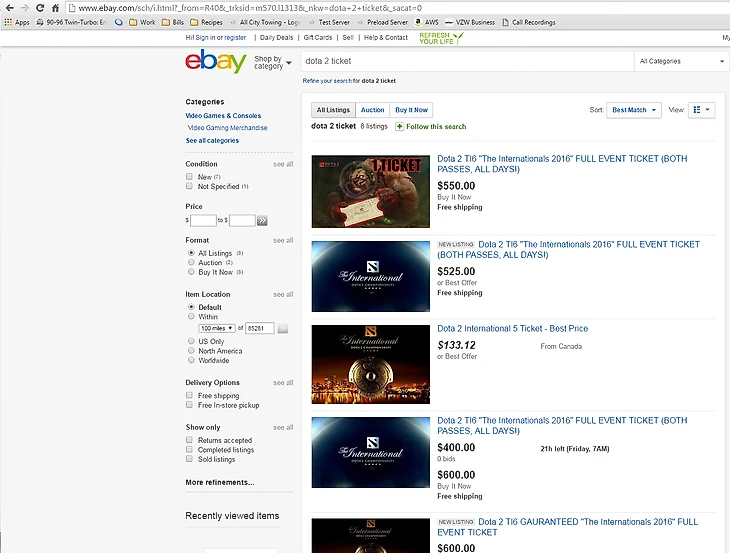The height and width of the screenshot is (553, 730).
Task: Reload the page with the refresh icon
Action: 40,7
